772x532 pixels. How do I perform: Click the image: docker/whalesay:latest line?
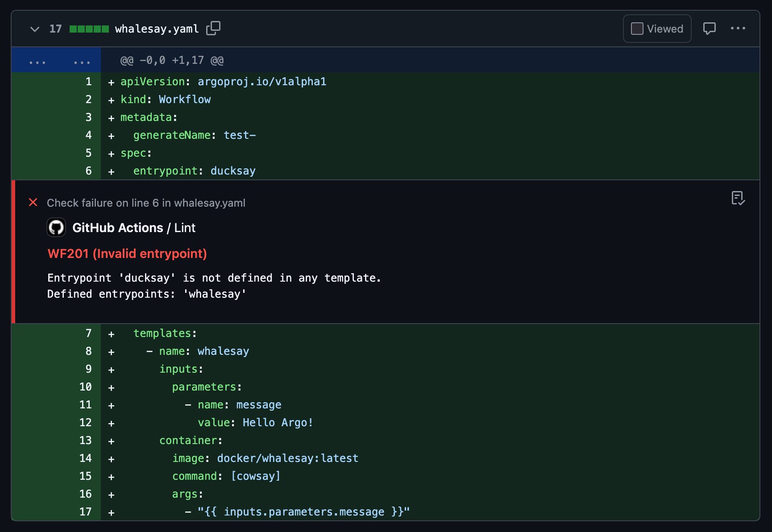coord(430,458)
